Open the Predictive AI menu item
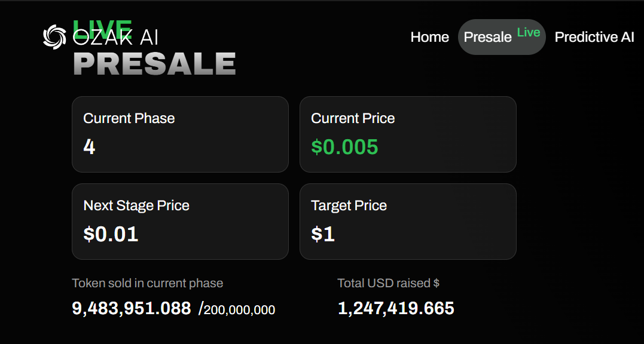 594,37
